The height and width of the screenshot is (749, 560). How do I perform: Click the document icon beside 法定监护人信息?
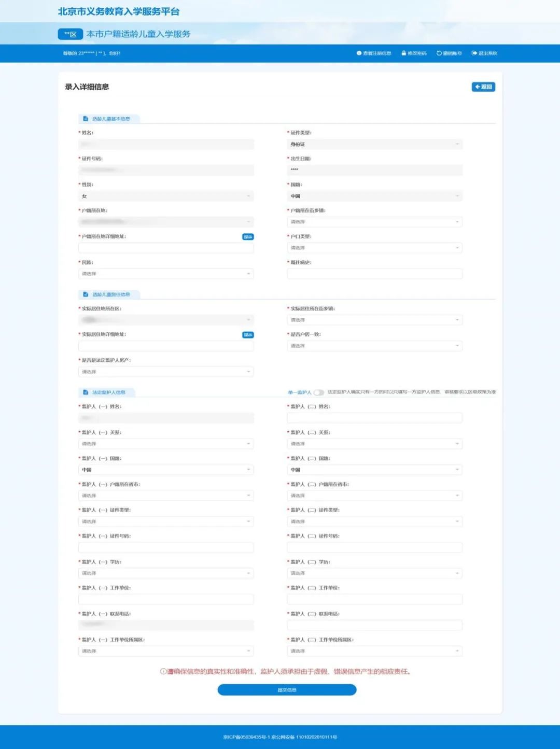tap(86, 392)
